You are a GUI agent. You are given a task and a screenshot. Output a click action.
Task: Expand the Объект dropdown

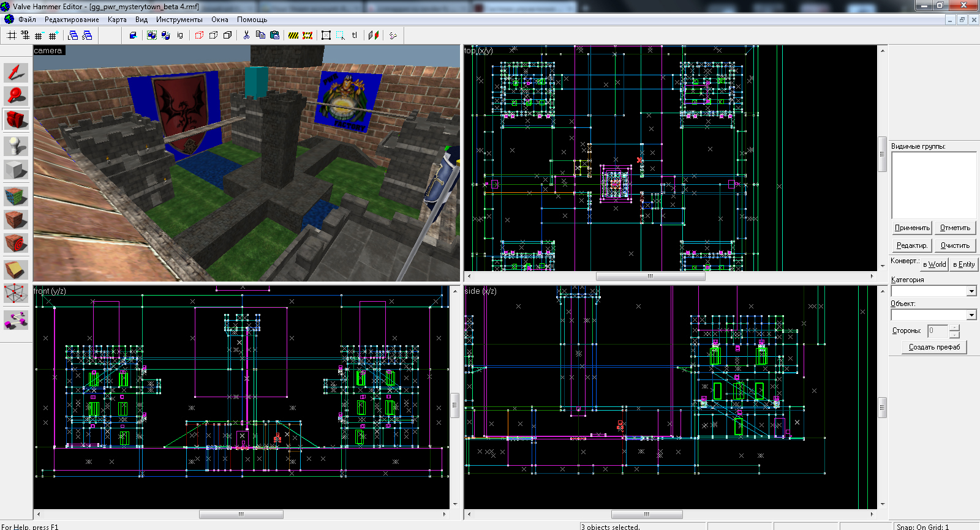[x=971, y=315]
